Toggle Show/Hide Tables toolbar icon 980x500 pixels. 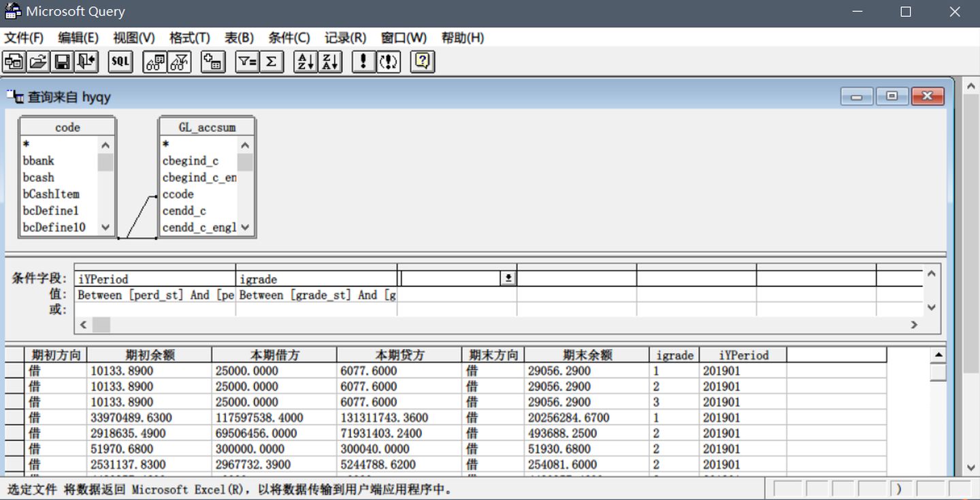pyautogui.click(x=155, y=62)
